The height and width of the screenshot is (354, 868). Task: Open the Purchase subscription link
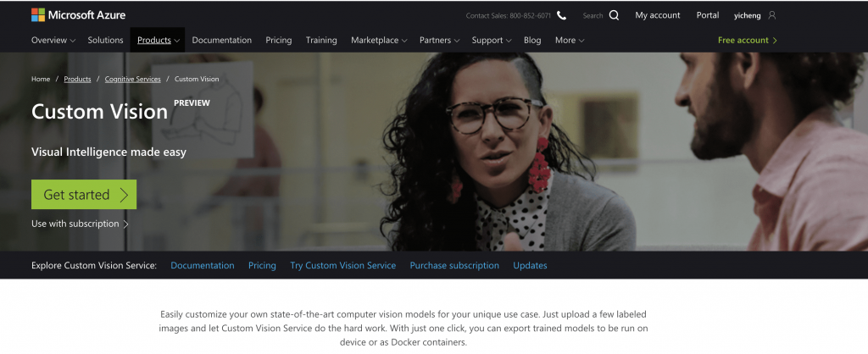454,266
